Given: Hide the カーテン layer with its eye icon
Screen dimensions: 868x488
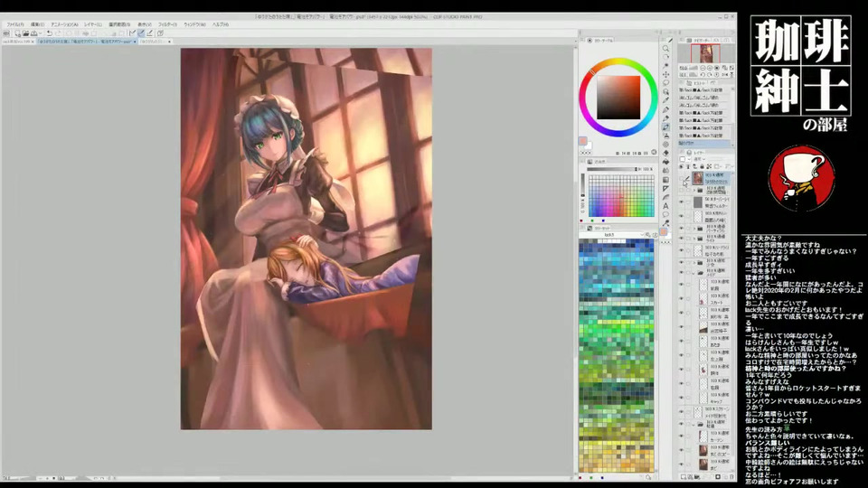Looking at the screenshot, I should pos(681,436).
